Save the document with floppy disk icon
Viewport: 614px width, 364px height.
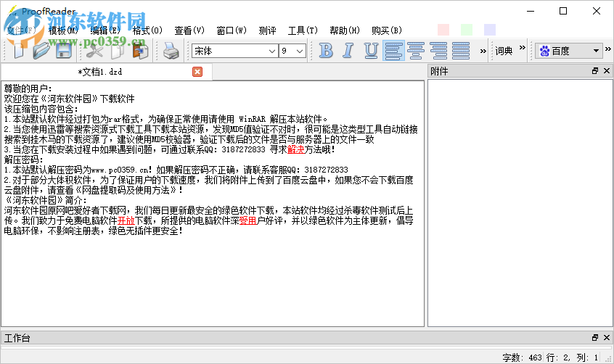[63, 51]
